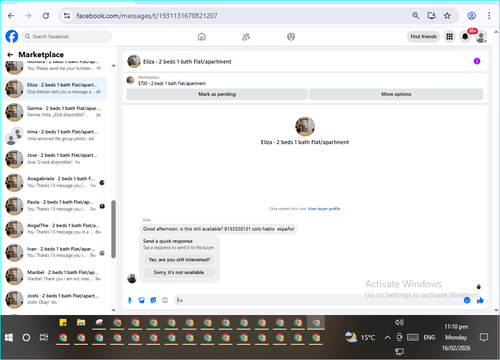Open the volume speaker icon
The width and height of the screenshot is (500, 360).
click(399, 322)
